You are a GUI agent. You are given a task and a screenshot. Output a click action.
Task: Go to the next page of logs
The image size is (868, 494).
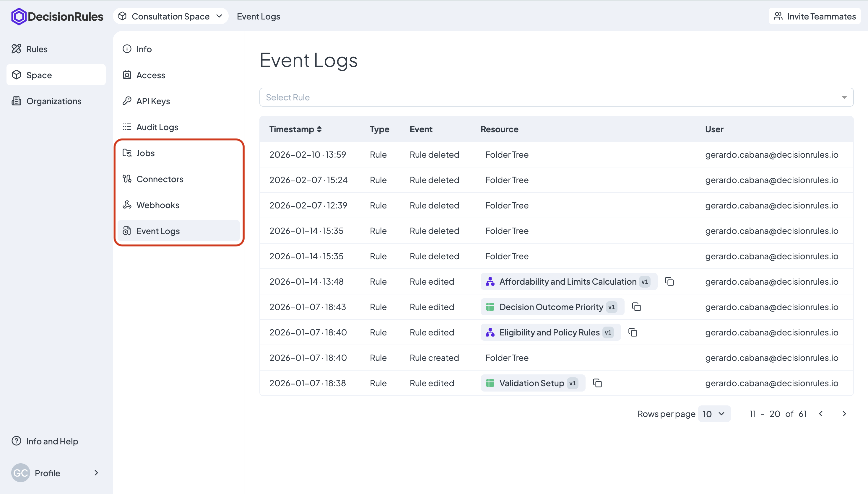pos(844,414)
